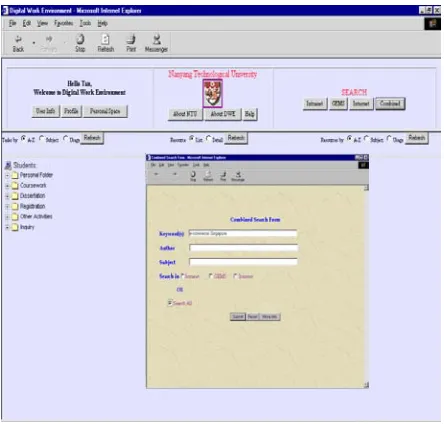Open Personal Space
This screenshot has height=424, width=444.
pos(105,111)
